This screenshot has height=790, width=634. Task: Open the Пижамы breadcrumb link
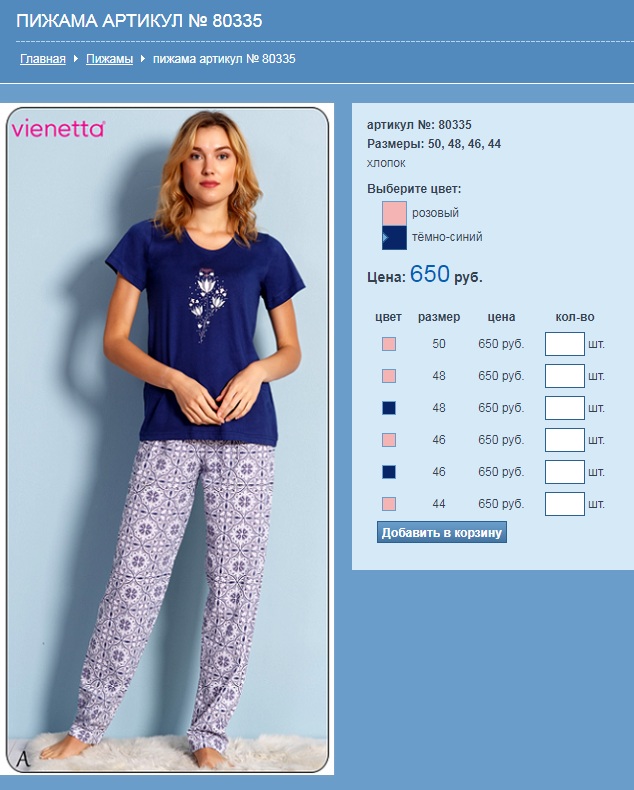coord(109,59)
